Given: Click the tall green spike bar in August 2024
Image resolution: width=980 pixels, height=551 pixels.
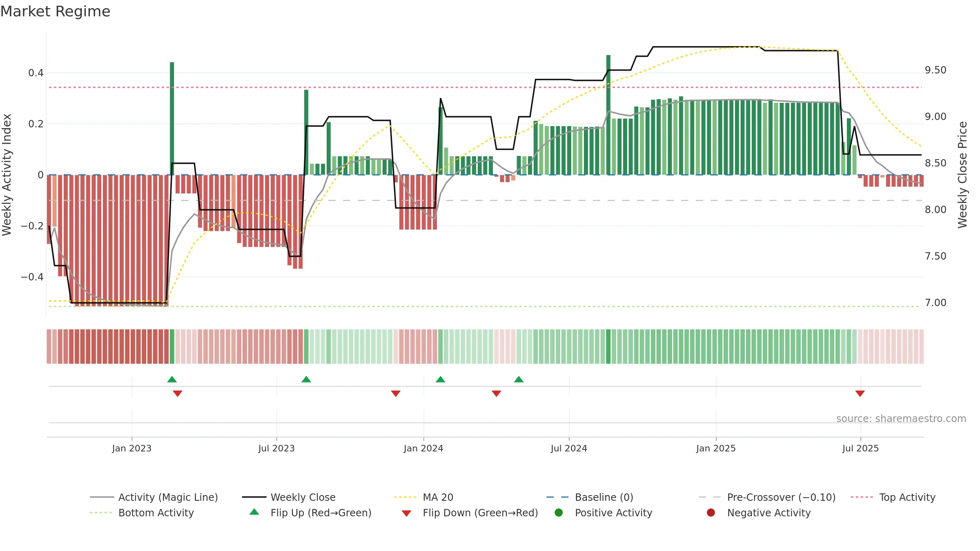Looking at the screenshot, I should click(x=608, y=115).
